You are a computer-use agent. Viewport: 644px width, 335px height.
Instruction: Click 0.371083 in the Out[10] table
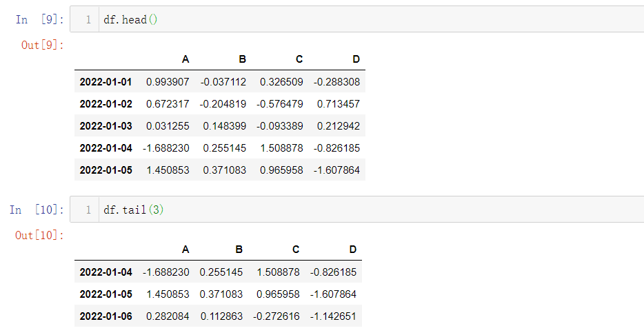pos(221,294)
